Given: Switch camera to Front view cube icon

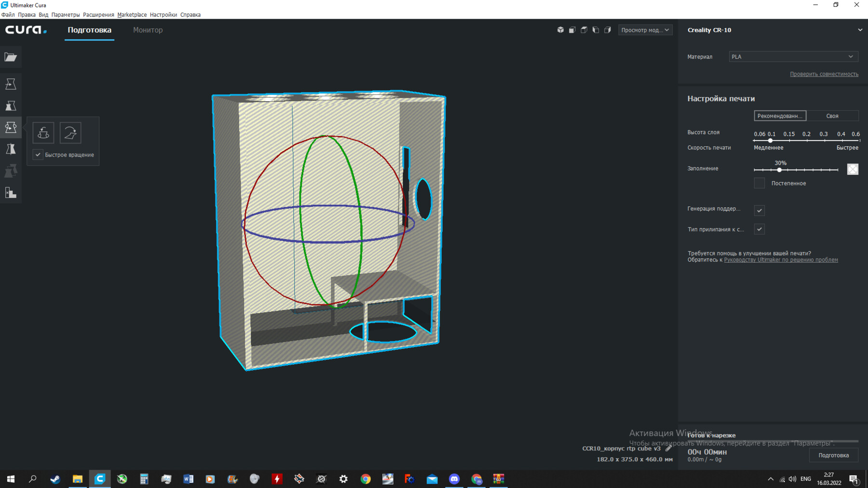Looking at the screenshot, I should pyautogui.click(x=572, y=29).
